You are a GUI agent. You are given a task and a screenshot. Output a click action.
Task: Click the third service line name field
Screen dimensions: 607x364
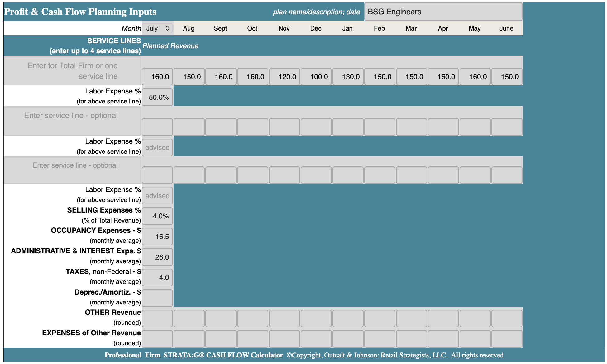click(72, 170)
